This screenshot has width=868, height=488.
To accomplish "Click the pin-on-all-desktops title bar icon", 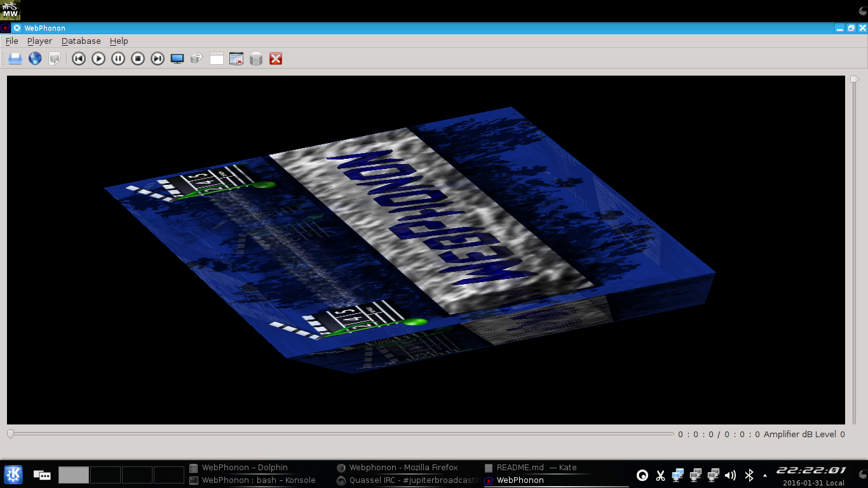I will point(17,28).
